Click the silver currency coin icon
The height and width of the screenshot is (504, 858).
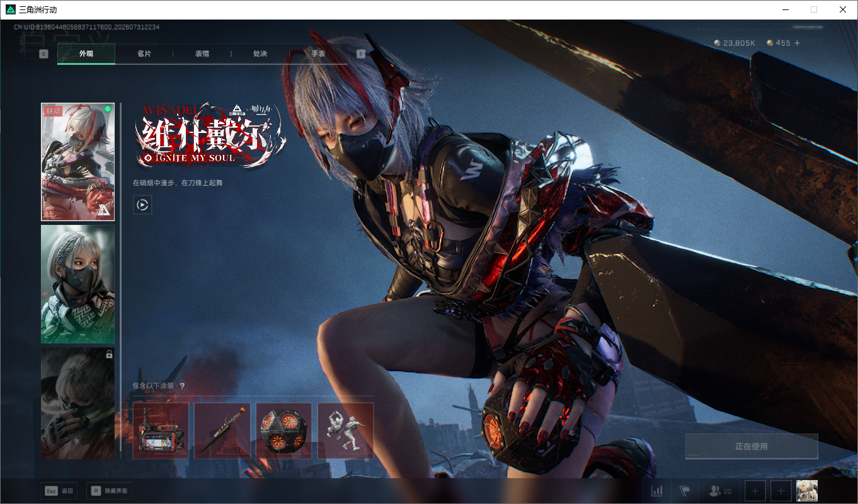tap(717, 43)
